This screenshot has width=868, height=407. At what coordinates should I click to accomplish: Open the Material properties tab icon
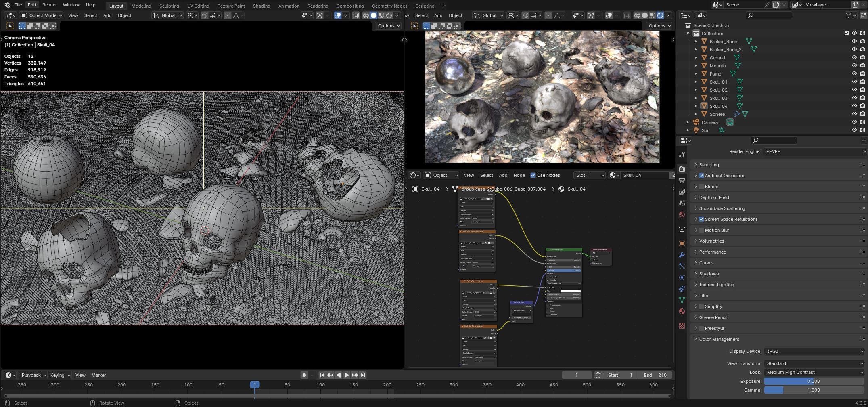click(682, 311)
